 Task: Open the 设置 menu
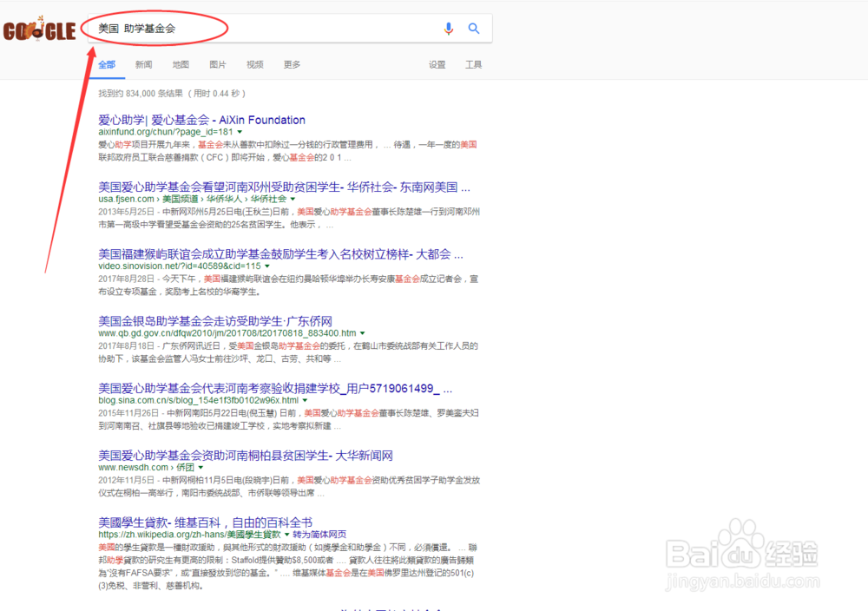[x=437, y=65]
